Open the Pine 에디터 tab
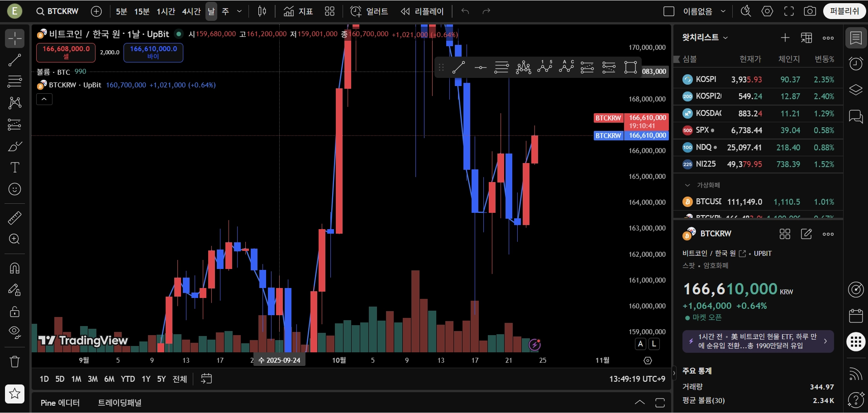This screenshot has height=413, width=868. pos(60,403)
